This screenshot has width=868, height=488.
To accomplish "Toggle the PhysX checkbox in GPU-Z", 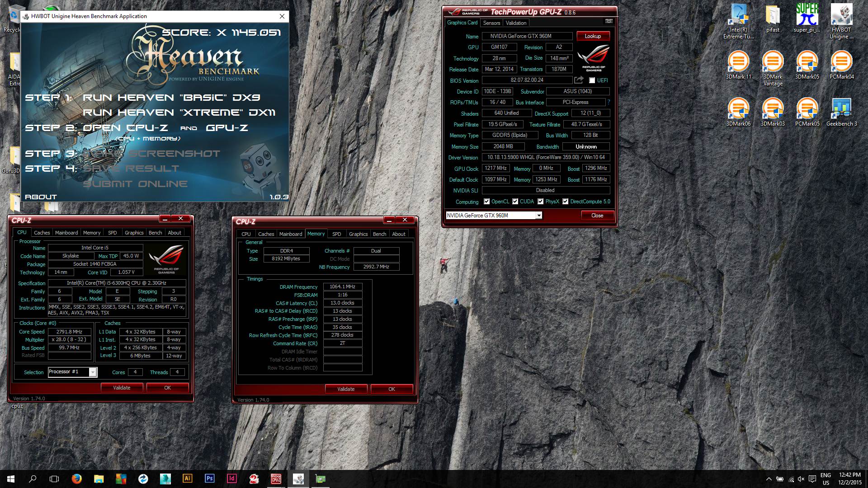I will pyautogui.click(x=540, y=202).
